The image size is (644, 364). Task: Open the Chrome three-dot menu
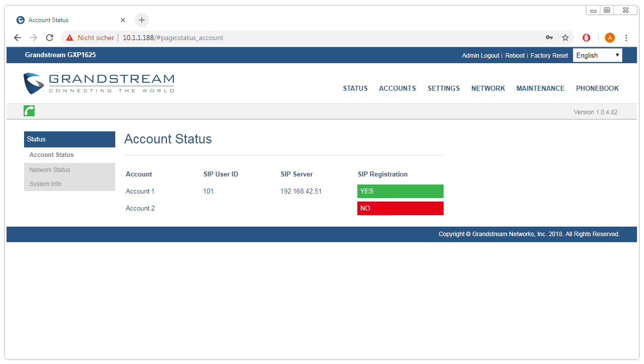[x=626, y=38]
